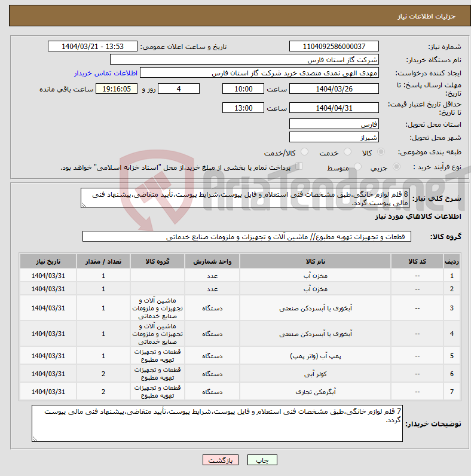
Task: Click the delivery city field شیراز
Action: [334, 137]
